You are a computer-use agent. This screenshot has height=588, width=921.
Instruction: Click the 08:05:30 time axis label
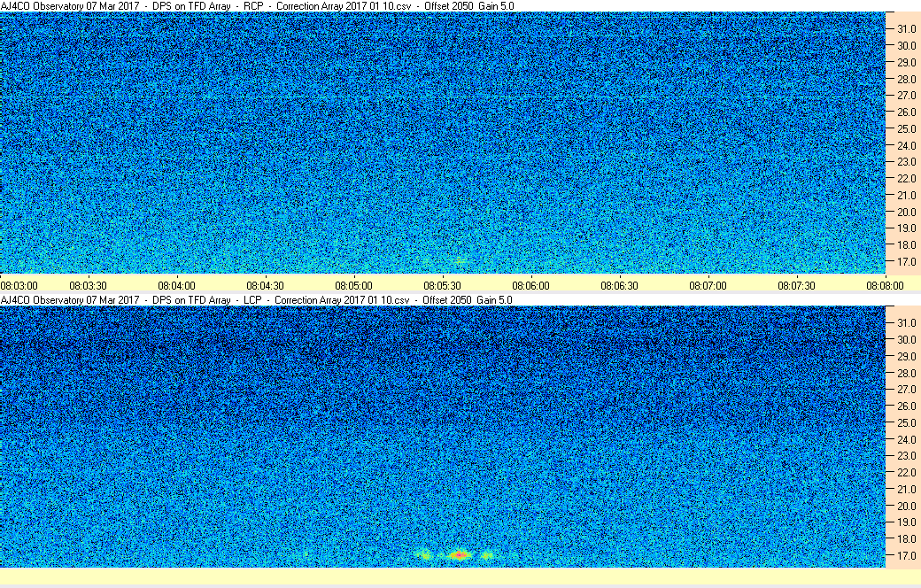click(x=442, y=286)
